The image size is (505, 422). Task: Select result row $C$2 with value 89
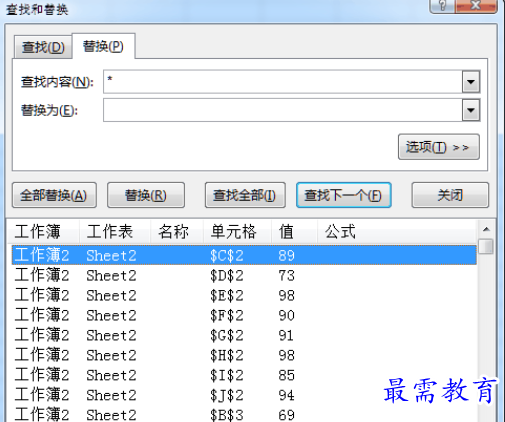244,255
